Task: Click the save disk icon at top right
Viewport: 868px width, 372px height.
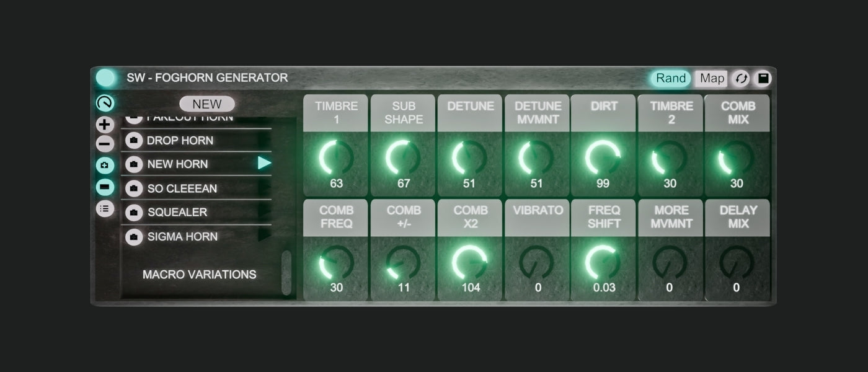Action: point(763,79)
